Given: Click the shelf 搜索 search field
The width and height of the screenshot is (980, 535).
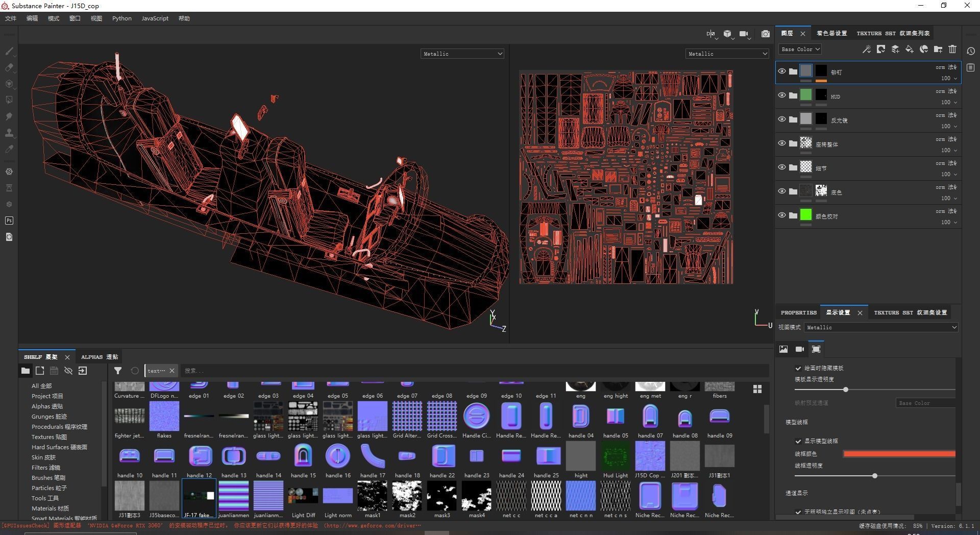Looking at the screenshot, I should tap(475, 371).
